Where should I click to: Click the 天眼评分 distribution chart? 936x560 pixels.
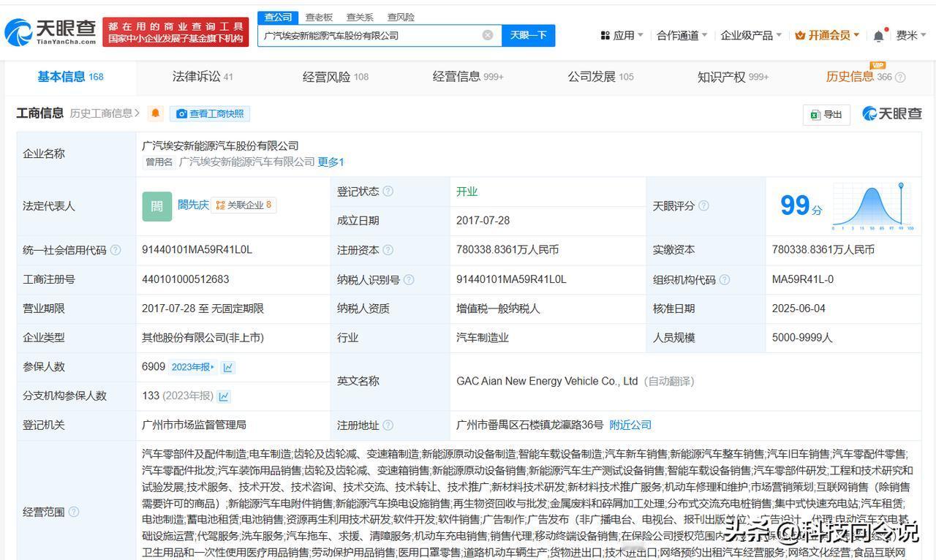click(873, 207)
